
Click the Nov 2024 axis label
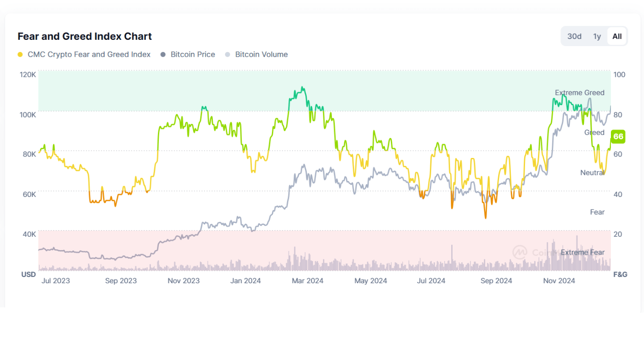point(559,281)
